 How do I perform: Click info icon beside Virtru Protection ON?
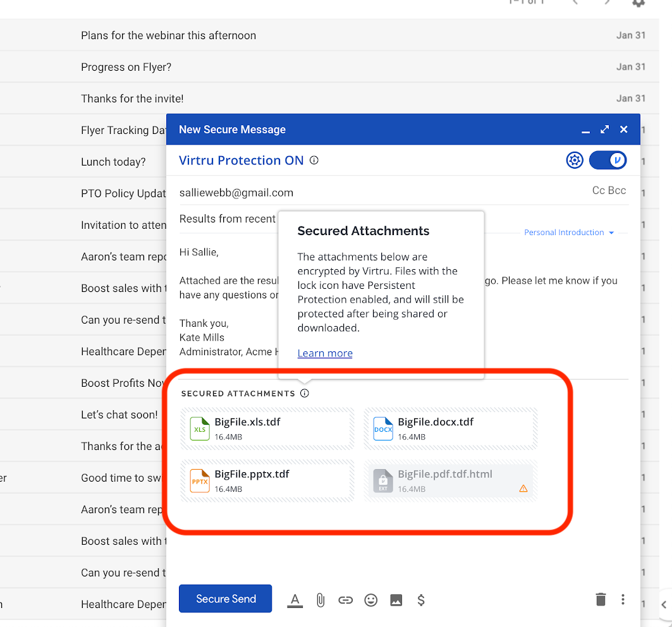[314, 161]
